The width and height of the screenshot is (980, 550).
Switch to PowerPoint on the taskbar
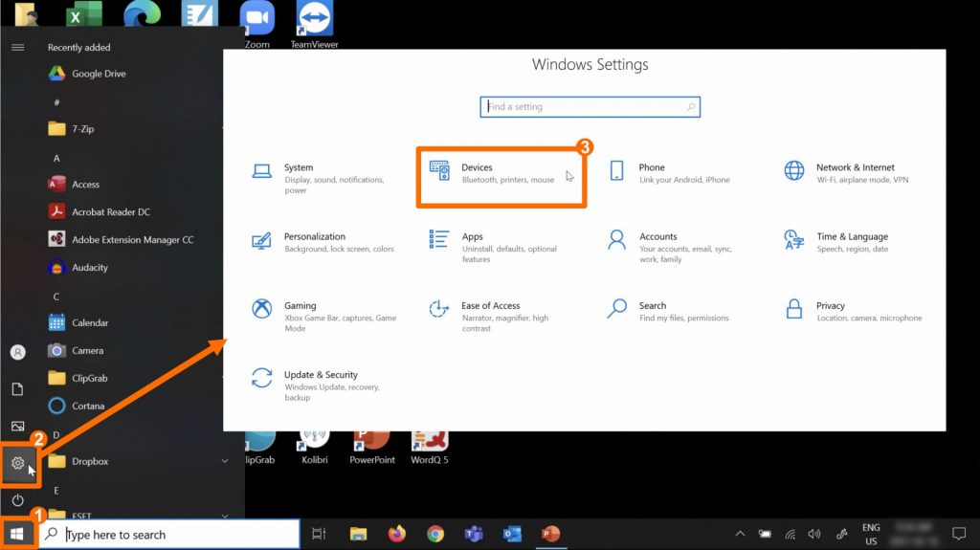coord(550,534)
